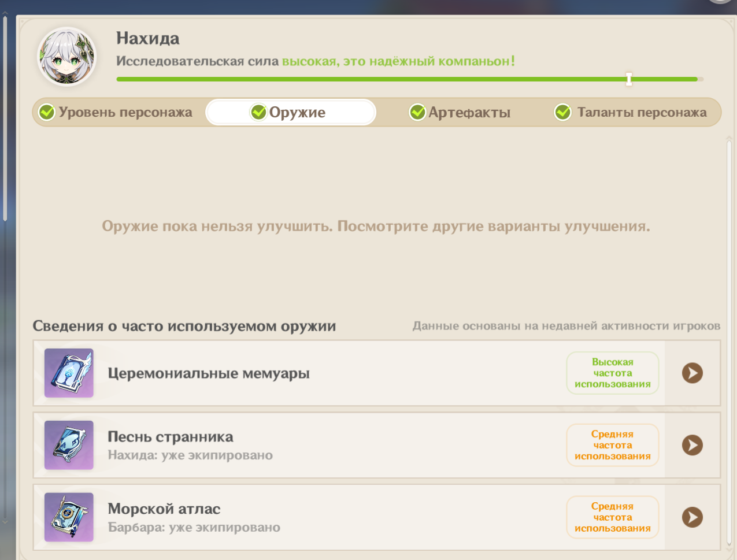Click the left edge vertical scrollbar
This screenshot has height=560, width=737.
[5, 118]
